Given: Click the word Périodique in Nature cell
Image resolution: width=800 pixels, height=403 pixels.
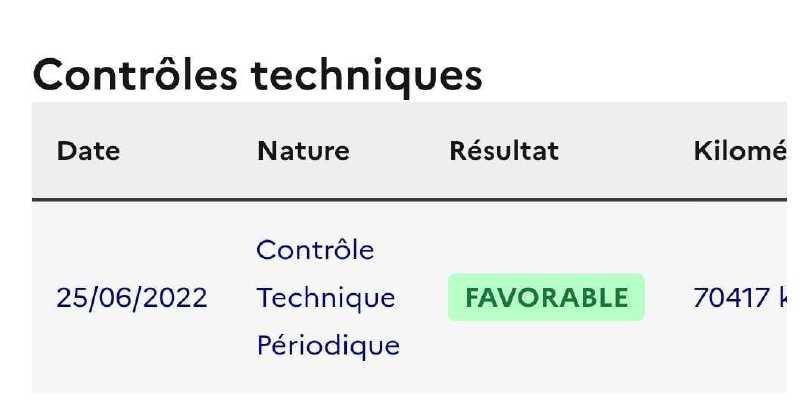Looking at the screenshot, I should (x=328, y=346).
